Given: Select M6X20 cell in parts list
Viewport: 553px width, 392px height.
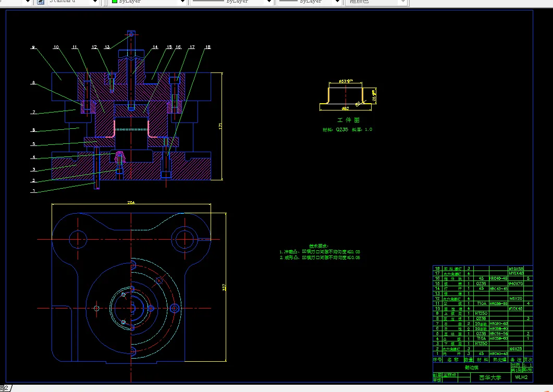Looking at the screenshot, I should [516, 299].
